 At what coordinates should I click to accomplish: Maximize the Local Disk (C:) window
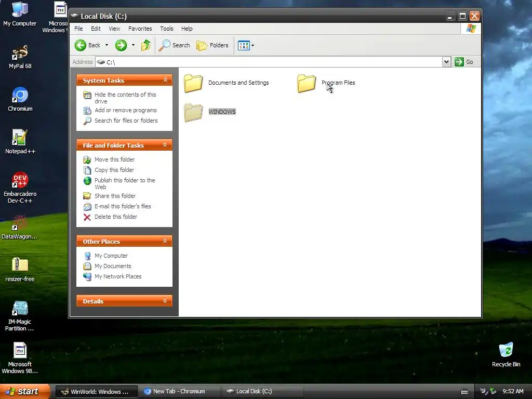(x=462, y=16)
